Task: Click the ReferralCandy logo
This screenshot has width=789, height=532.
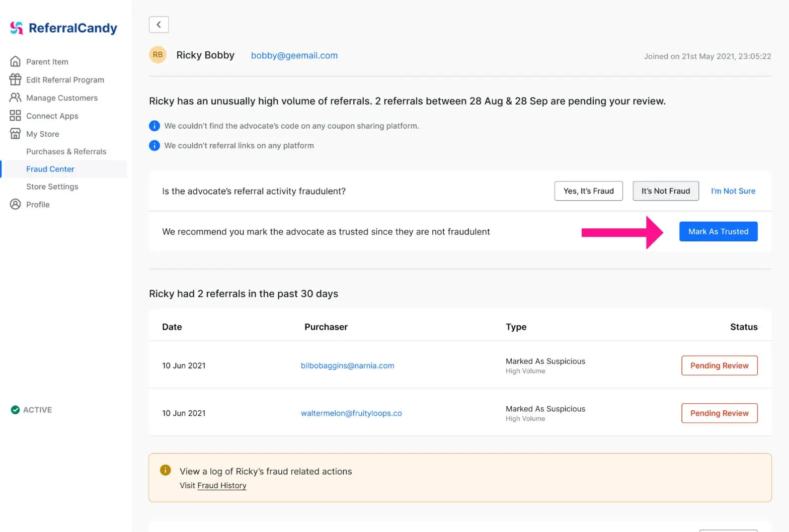Action: tap(63, 28)
